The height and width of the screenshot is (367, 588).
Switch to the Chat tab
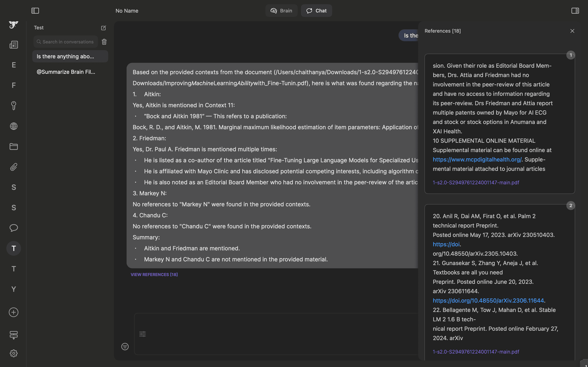click(x=316, y=11)
